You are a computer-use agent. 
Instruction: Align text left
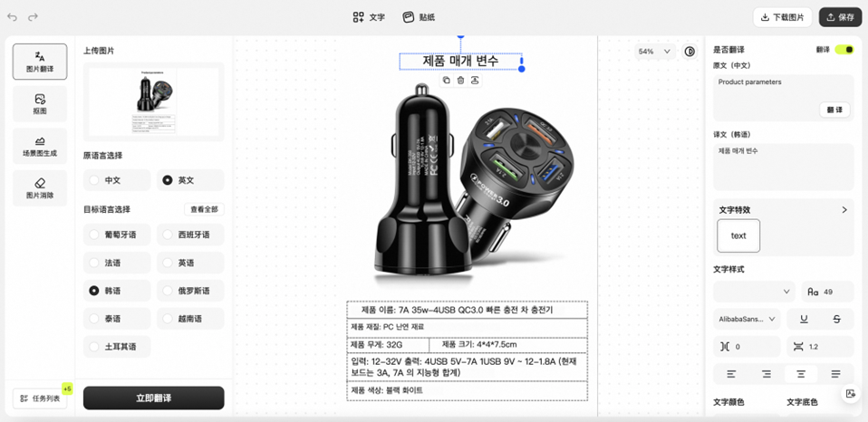click(730, 374)
